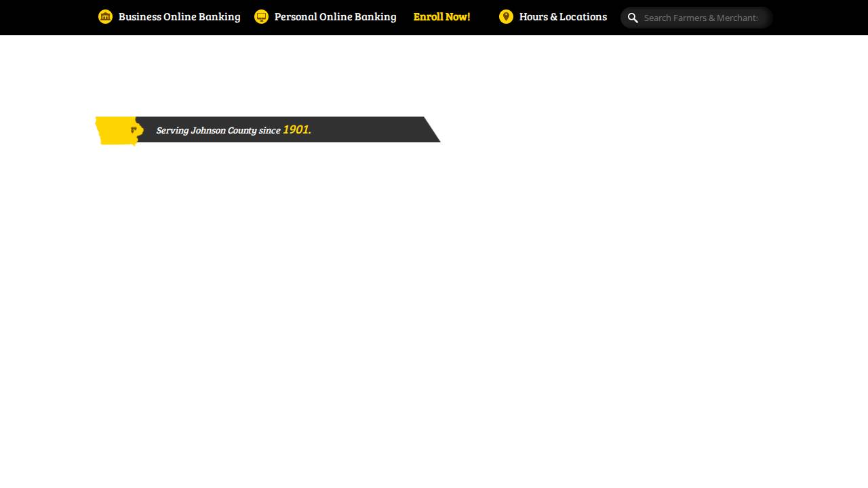The image size is (868, 488).
Task: Click the highlighted year 1901
Action: point(296,129)
